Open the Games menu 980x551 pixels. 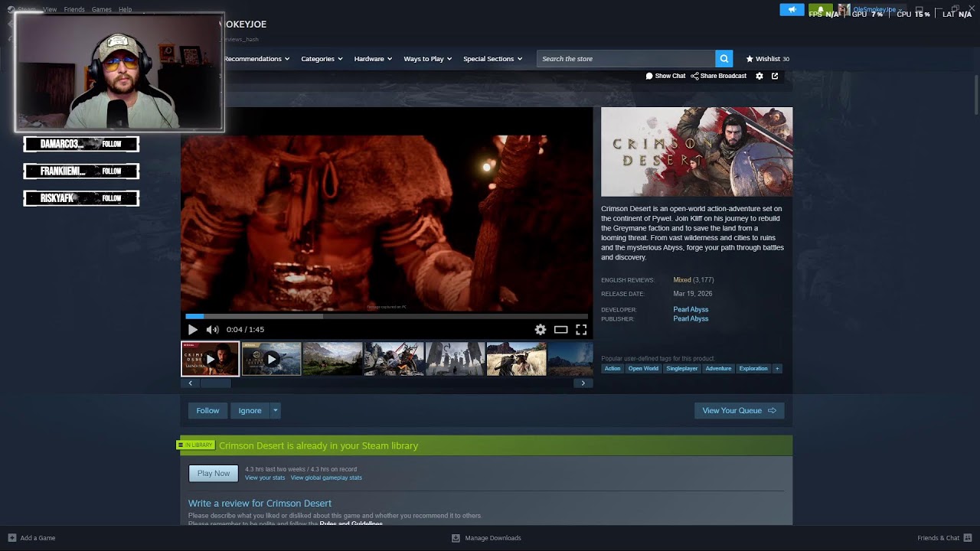[x=102, y=9]
